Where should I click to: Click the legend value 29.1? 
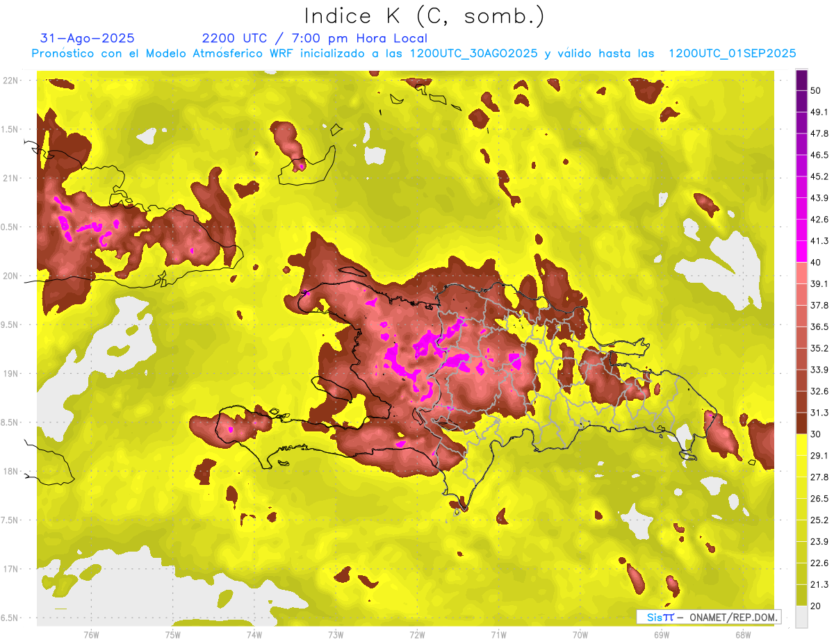(819, 456)
